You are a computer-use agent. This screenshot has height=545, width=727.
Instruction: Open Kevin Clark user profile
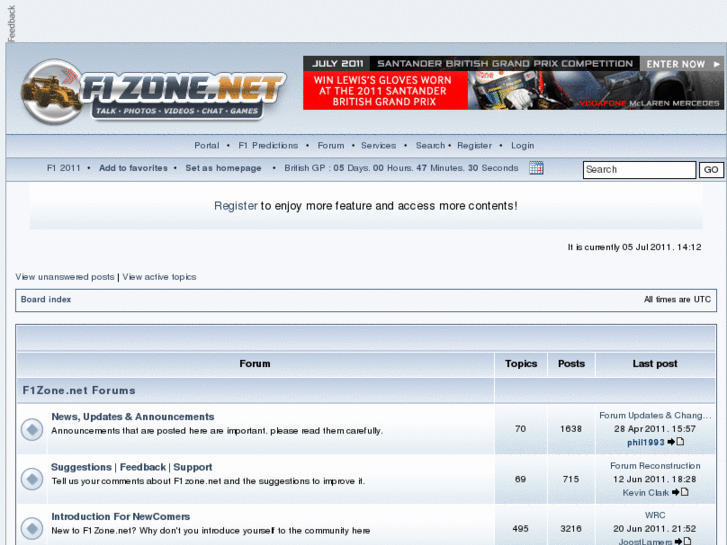(x=645, y=492)
